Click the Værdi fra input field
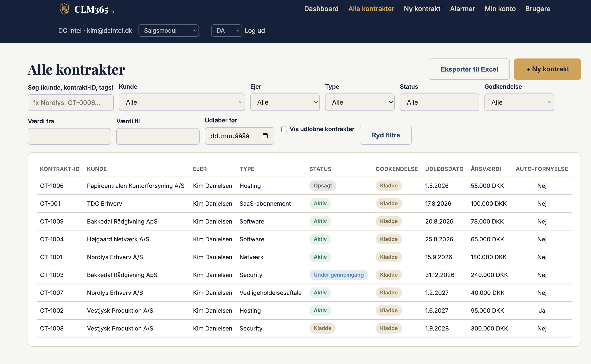591x364 pixels. 69,136
